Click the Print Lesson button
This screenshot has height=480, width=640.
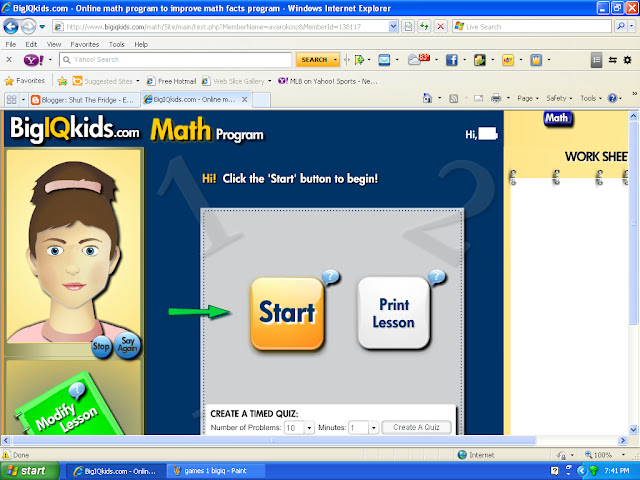[393, 313]
